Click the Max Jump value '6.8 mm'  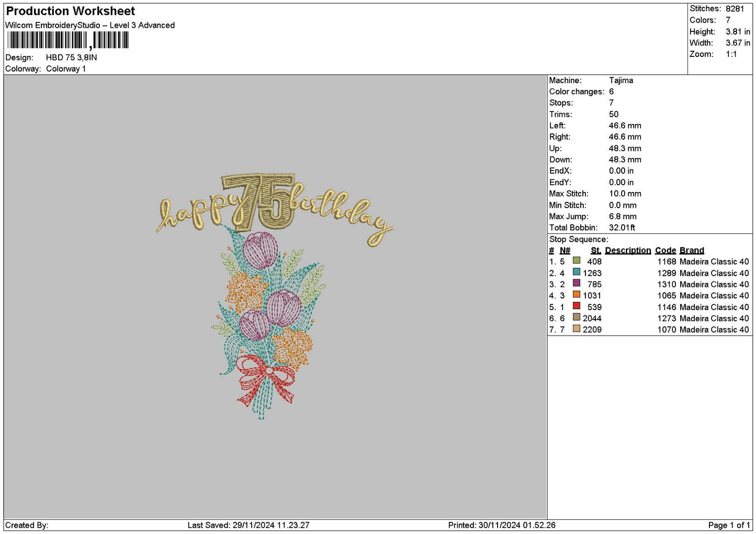tap(623, 217)
